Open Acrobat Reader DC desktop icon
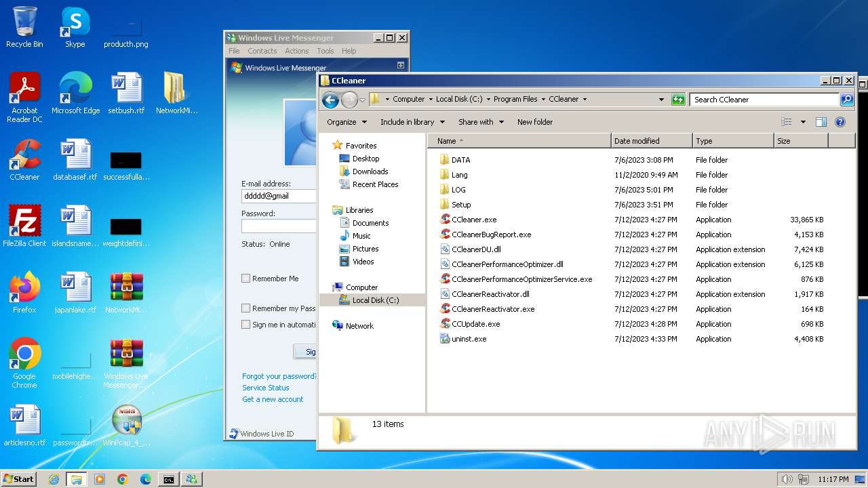 24,97
